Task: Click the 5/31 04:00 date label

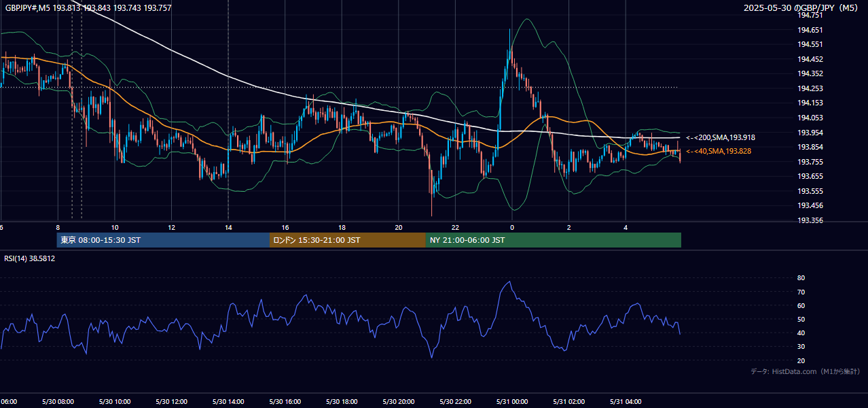Action: (625, 402)
